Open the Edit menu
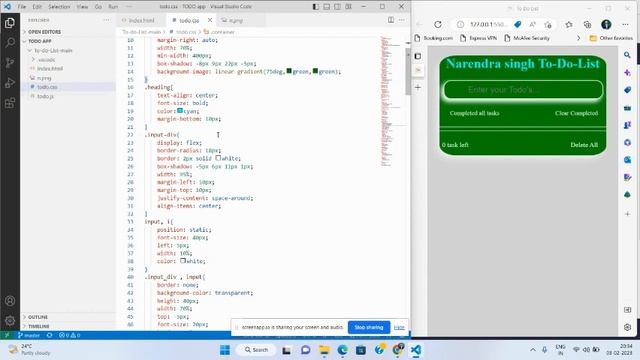 (37, 7)
